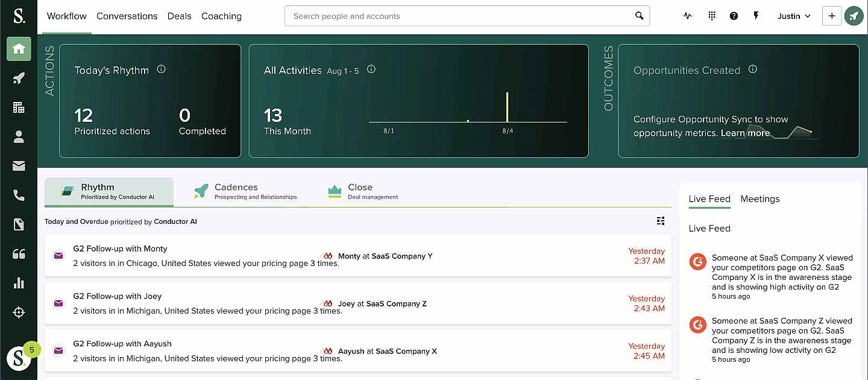Viewport: 868px width, 380px height.
Task: Show info for Today's Rhythm
Action: click(161, 69)
